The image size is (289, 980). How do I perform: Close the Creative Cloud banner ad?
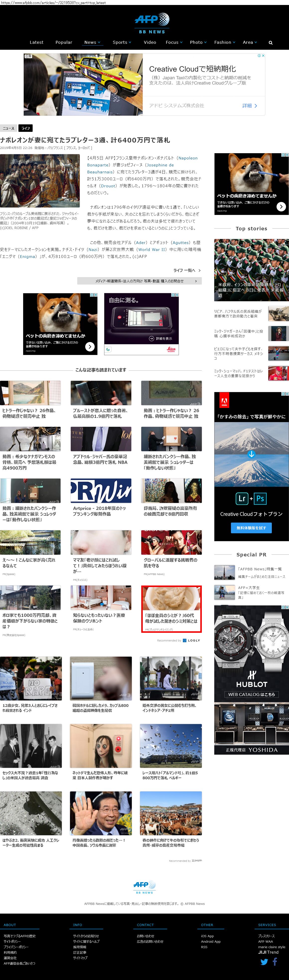tap(263, 55)
